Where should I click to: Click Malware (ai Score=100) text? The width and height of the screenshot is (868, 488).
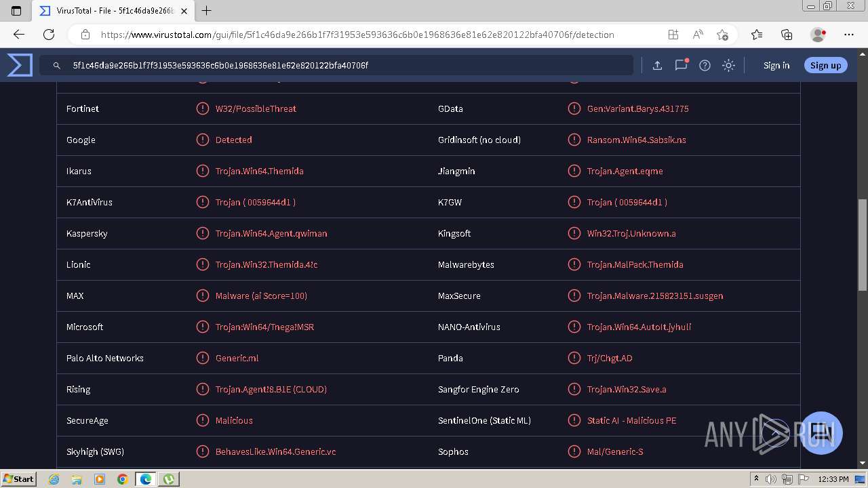click(261, 296)
